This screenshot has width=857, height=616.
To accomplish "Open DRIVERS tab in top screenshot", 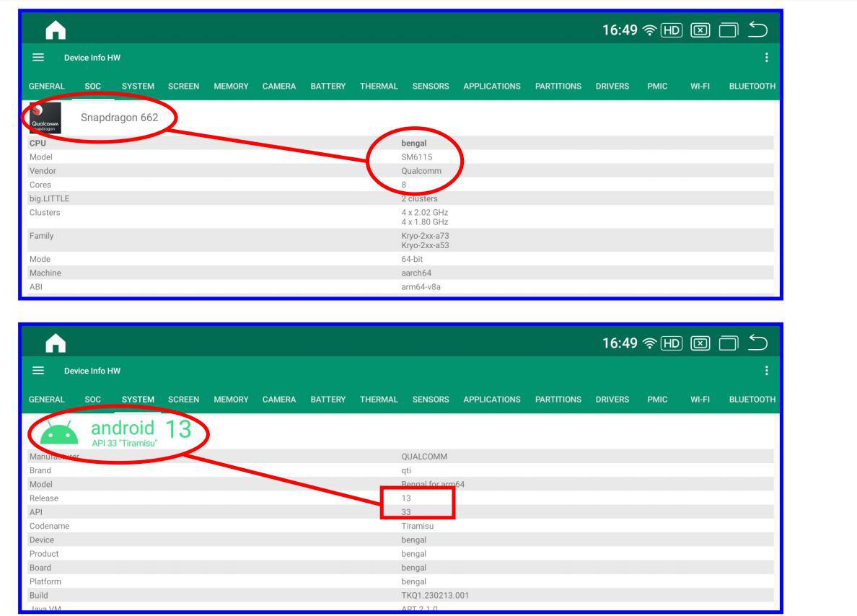I will pos(612,87).
